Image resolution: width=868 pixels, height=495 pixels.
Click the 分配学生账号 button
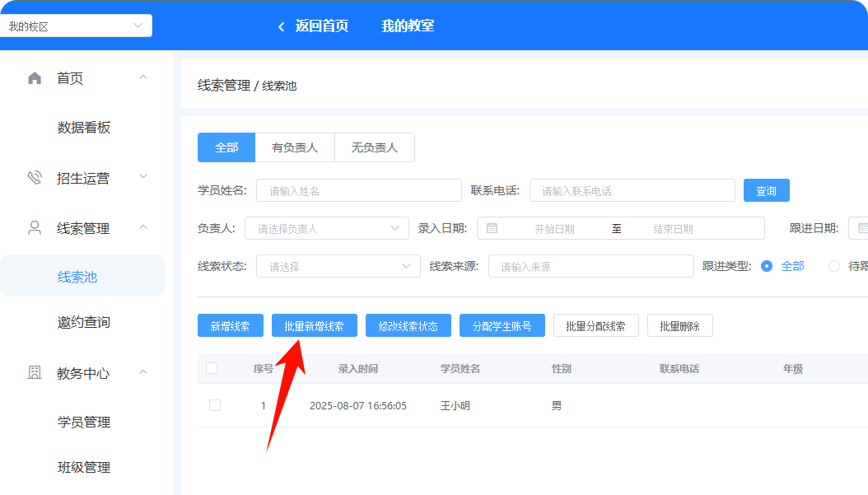point(502,325)
